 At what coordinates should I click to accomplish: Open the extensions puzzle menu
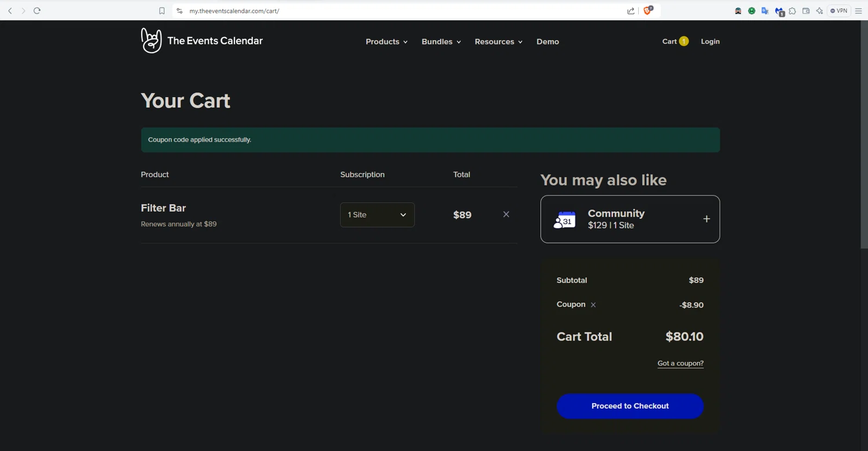pos(793,10)
